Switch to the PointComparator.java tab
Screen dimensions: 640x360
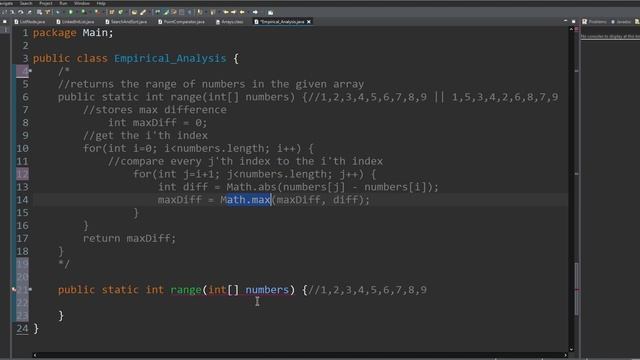(181, 22)
